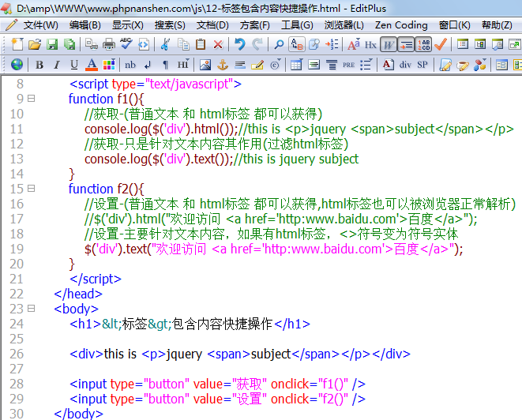The image size is (522, 420).
Task: Open the Zen Coding menu
Action: coord(401,25)
